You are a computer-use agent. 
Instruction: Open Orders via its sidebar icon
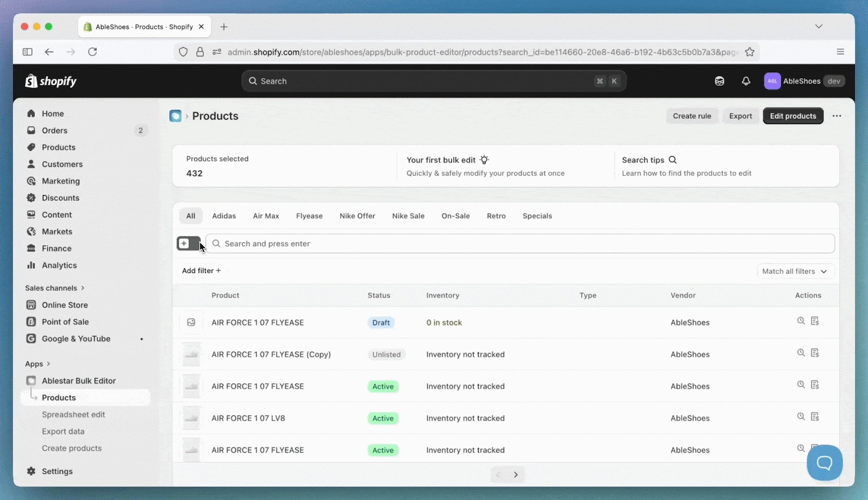click(x=31, y=130)
